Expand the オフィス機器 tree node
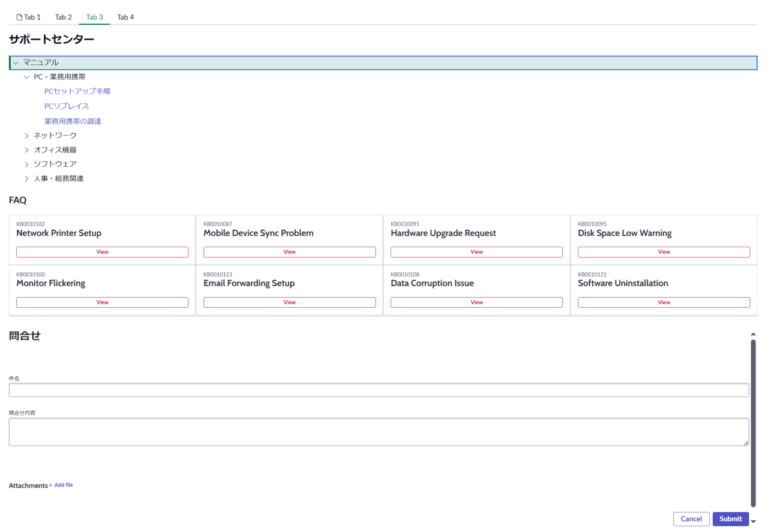 pos(26,150)
